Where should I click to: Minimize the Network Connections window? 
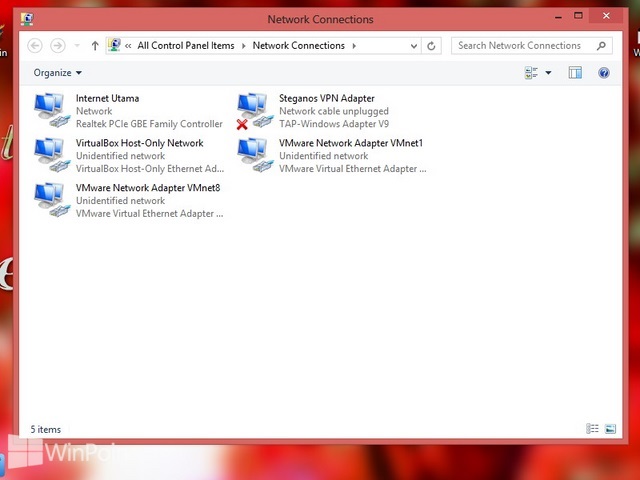tap(558, 17)
